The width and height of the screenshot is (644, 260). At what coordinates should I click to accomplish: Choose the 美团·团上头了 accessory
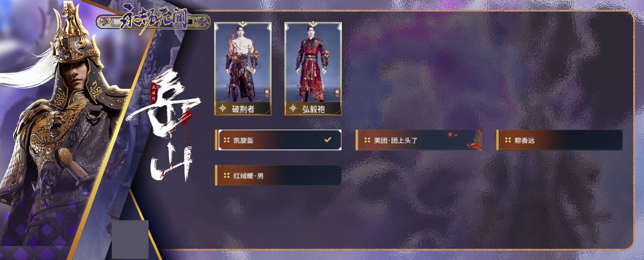coord(419,140)
